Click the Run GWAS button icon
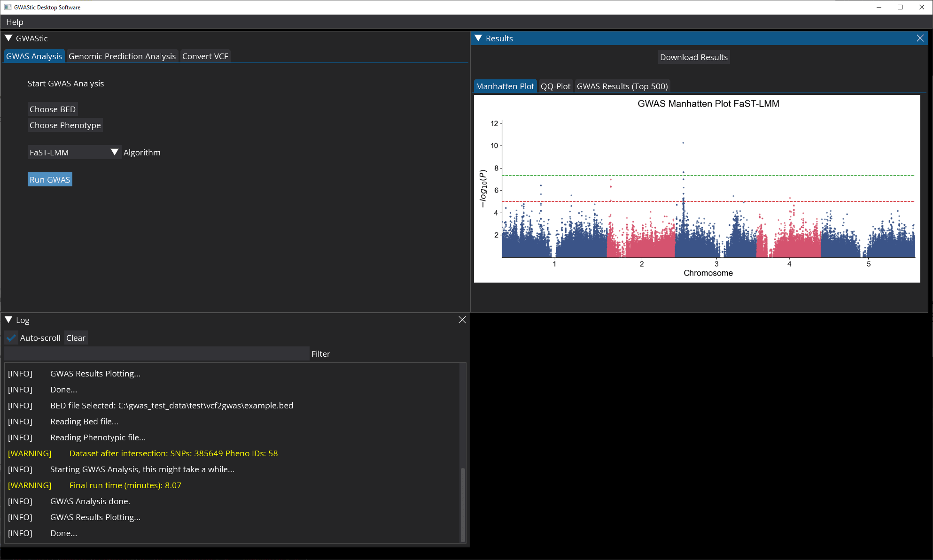Image resolution: width=933 pixels, height=560 pixels. tap(49, 180)
